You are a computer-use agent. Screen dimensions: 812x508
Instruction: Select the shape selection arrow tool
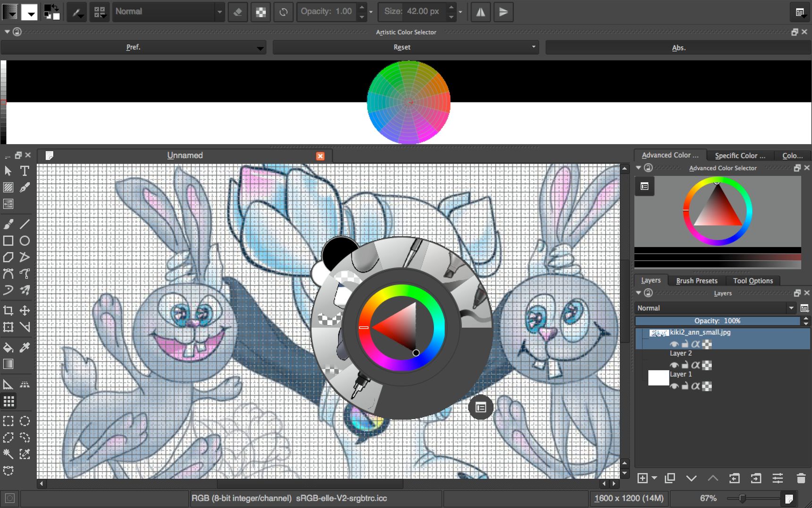click(8, 171)
